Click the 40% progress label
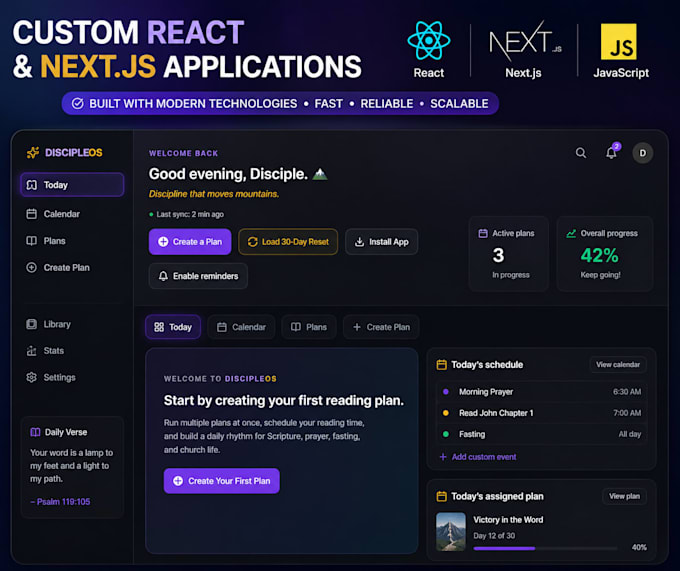680x571 pixels. click(x=639, y=547)
